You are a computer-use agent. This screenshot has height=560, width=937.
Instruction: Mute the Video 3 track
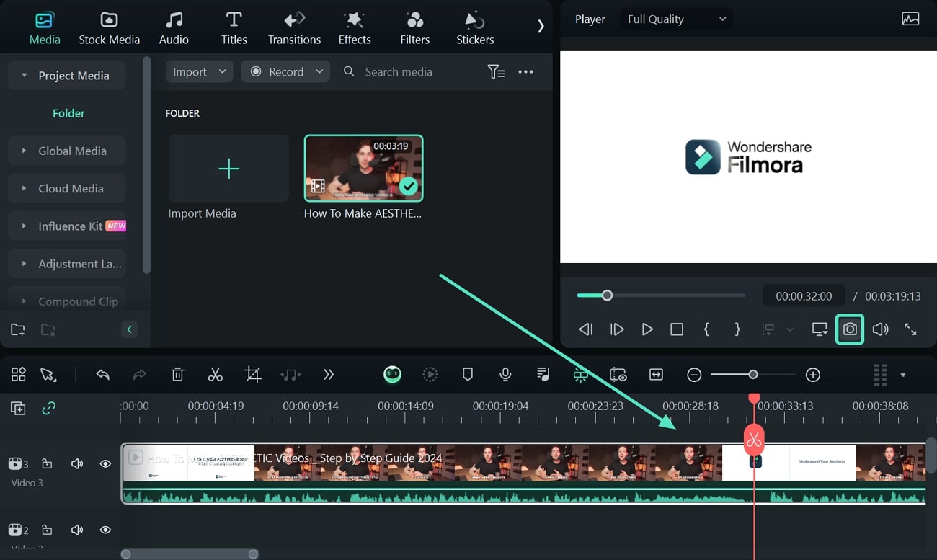point(77,463)
